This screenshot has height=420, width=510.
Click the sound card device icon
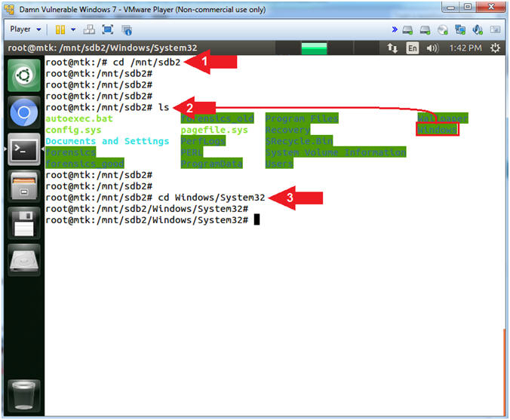point(478,30)
